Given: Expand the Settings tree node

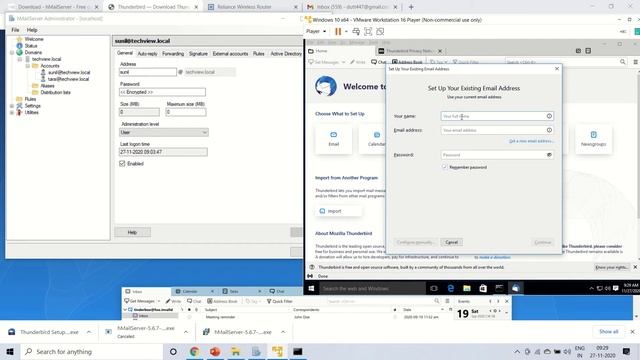Looking at the screenshot, I should pyautogui.click(x=12, y=106).
